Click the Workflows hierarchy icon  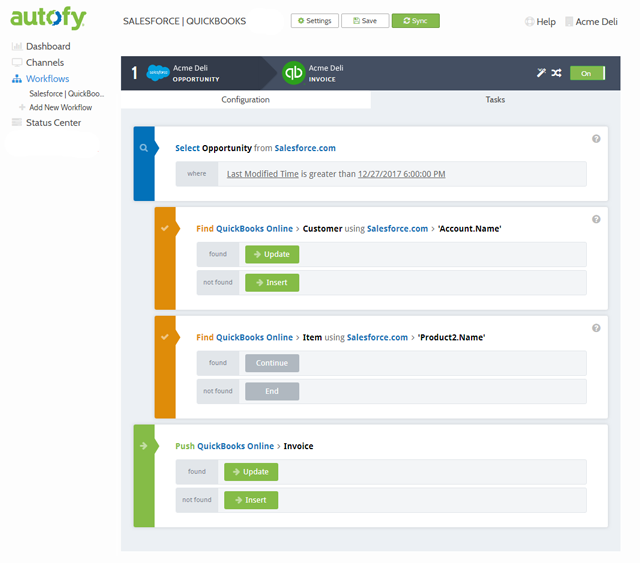17,78
